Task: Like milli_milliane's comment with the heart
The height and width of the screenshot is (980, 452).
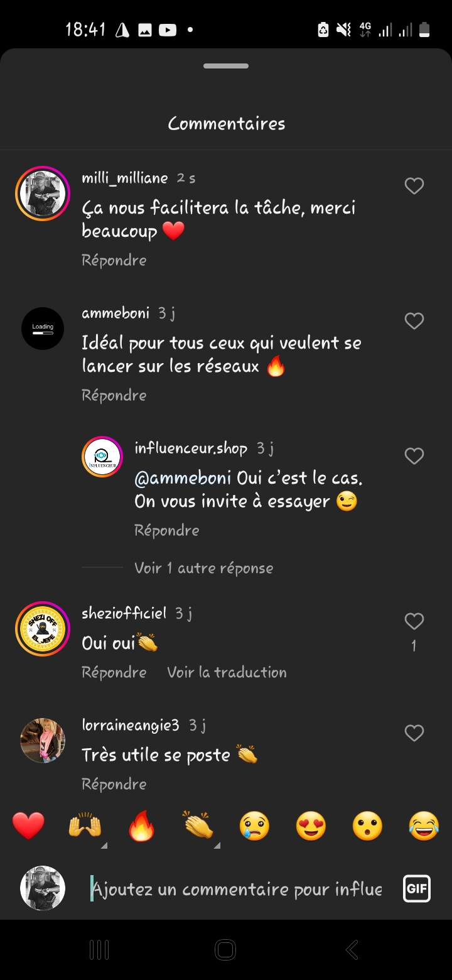Action: 414,186
